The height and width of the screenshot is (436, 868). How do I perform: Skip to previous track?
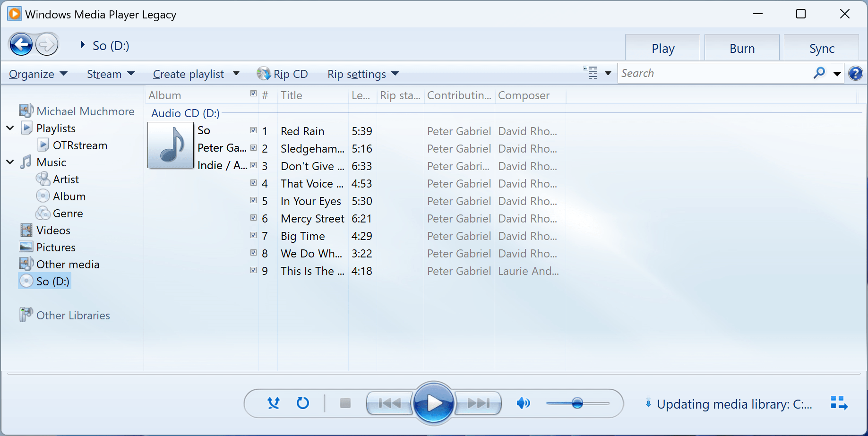[389, 403]
